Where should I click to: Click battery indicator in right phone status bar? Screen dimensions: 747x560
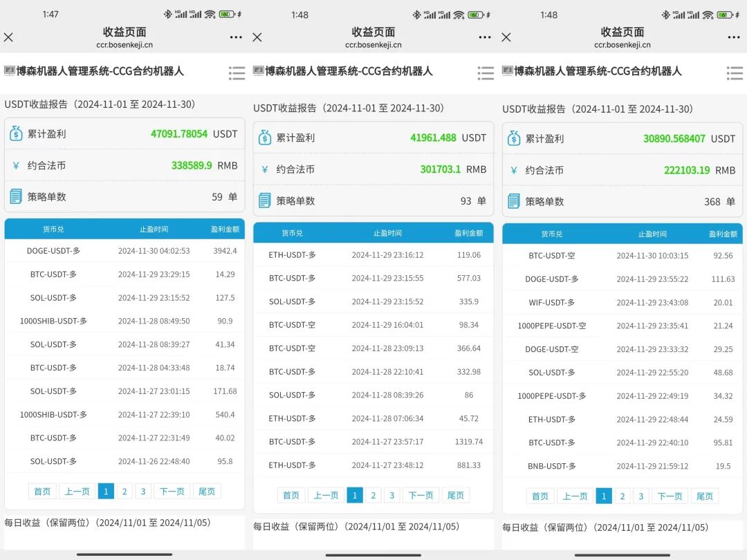(725, 15)
